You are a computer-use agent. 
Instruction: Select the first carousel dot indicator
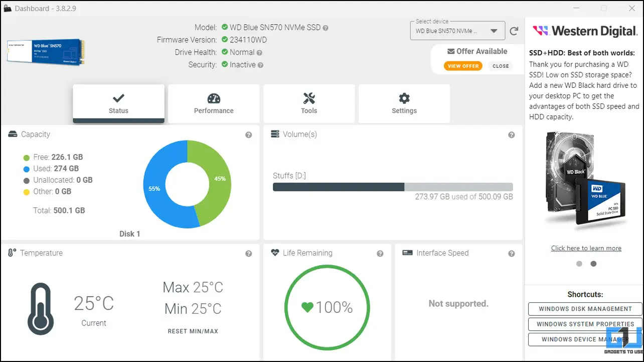click(579, 264)
